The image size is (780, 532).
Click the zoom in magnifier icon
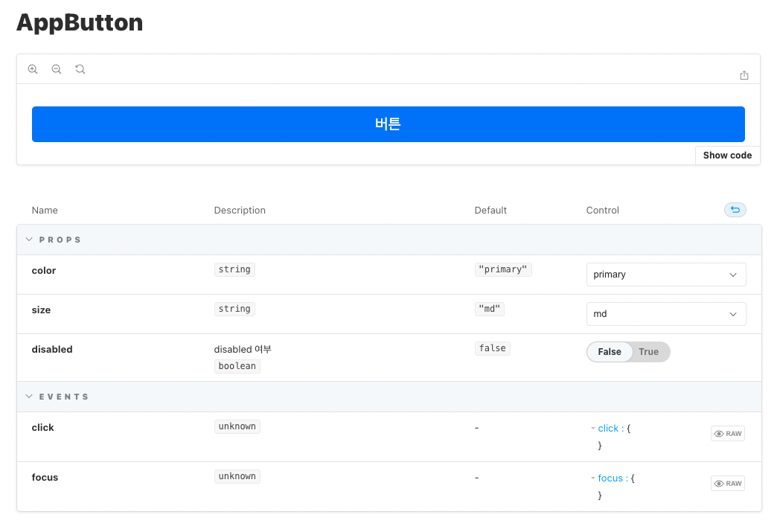(33, 69)
